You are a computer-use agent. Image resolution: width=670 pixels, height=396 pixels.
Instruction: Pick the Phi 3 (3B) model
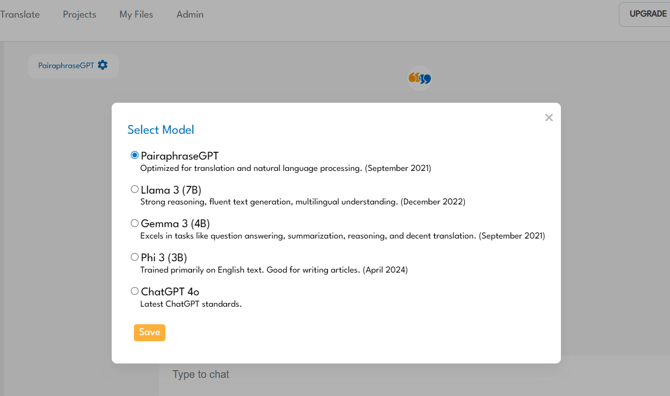click(x=135, y=257)
